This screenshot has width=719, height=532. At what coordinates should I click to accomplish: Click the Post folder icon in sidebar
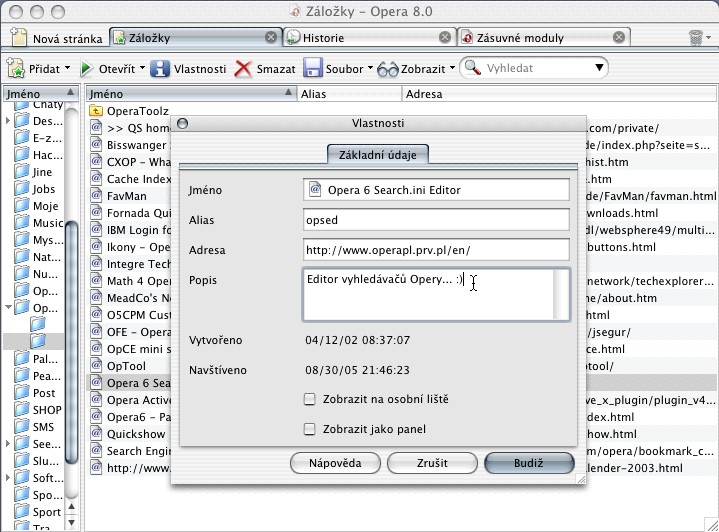[x=21, y=393]
